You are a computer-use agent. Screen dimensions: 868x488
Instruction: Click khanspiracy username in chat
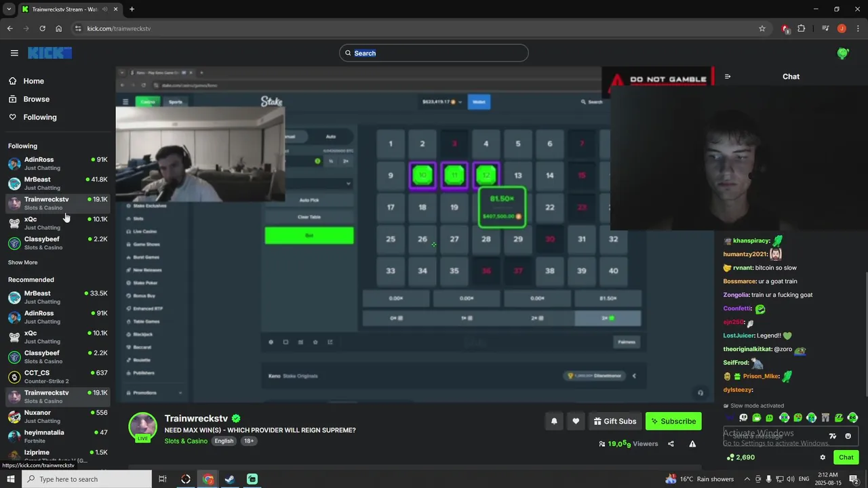tap(752, 241)
